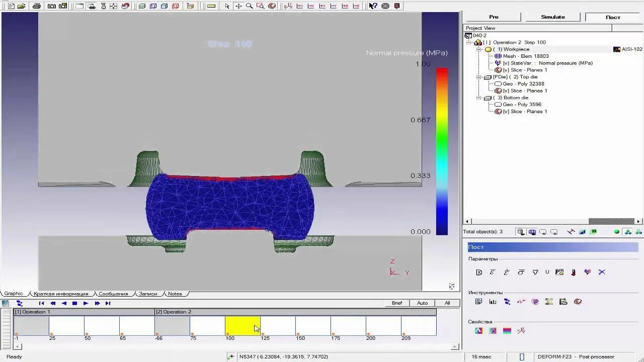Select step 209 in the timeline

pos(419,326)
